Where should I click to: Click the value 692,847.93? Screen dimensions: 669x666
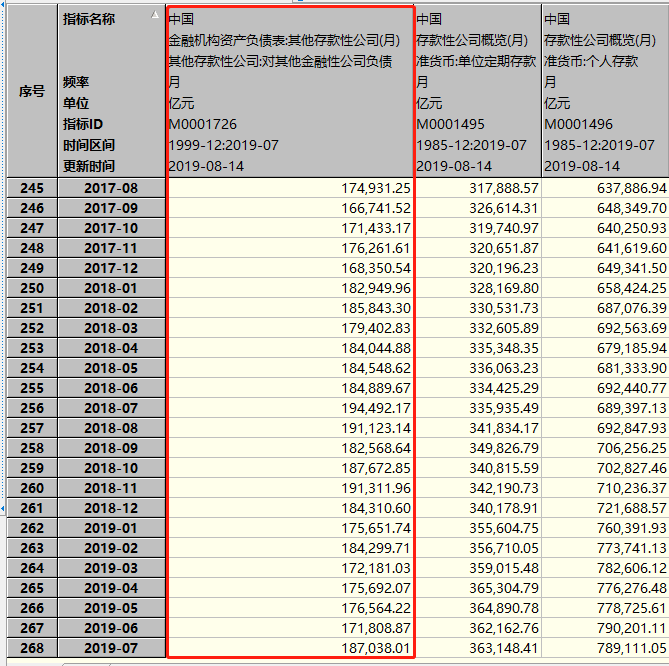point(631,428)
